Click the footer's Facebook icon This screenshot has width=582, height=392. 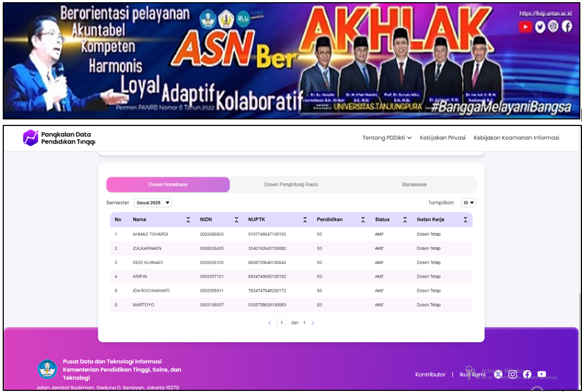click(x=527, y=374)
